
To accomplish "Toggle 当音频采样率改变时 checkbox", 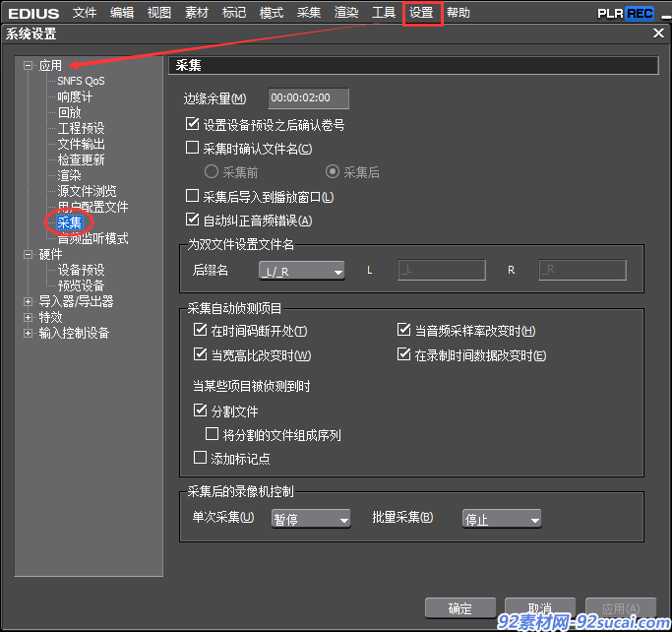I will [403, 330].
